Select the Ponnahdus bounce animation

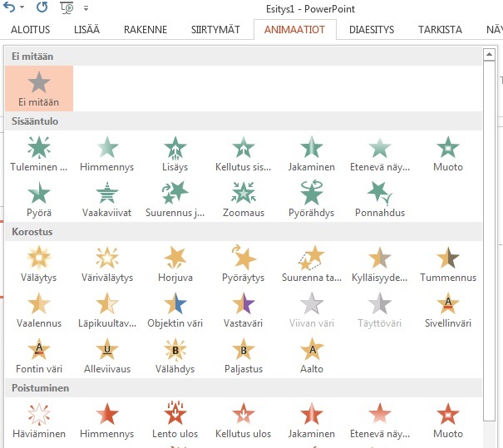[380, 199]
